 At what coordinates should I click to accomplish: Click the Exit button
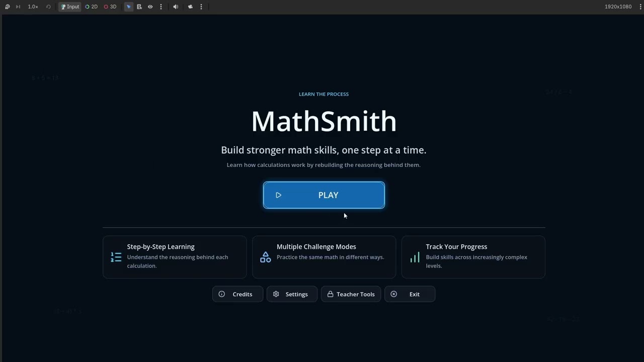click(x=410, y=294)
